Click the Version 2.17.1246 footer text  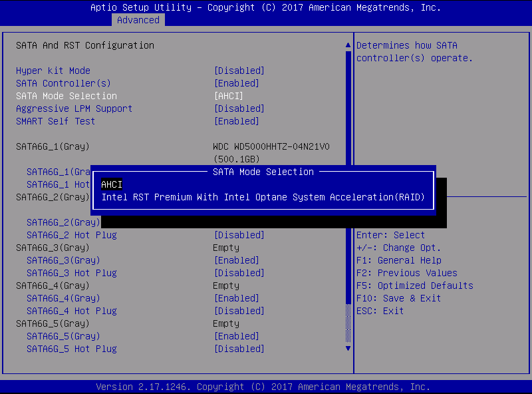tap(263, 387)
